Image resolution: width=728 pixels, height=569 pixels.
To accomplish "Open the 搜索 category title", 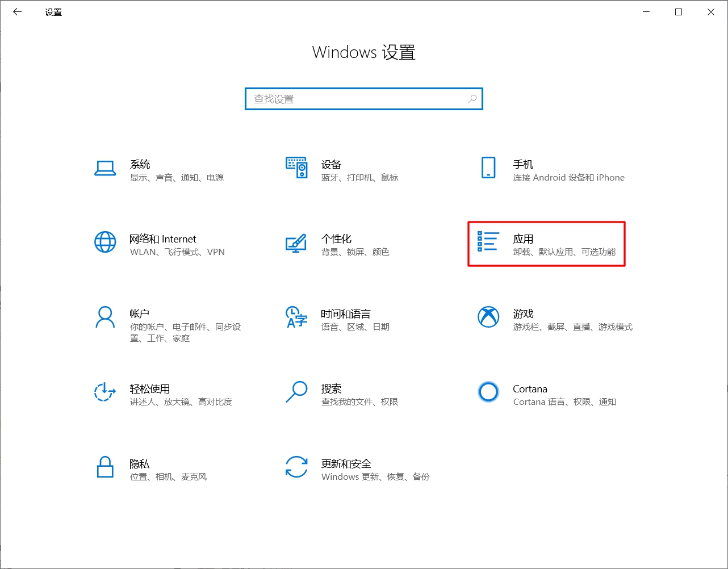I will pyautogui.click(x=331, y=389).
